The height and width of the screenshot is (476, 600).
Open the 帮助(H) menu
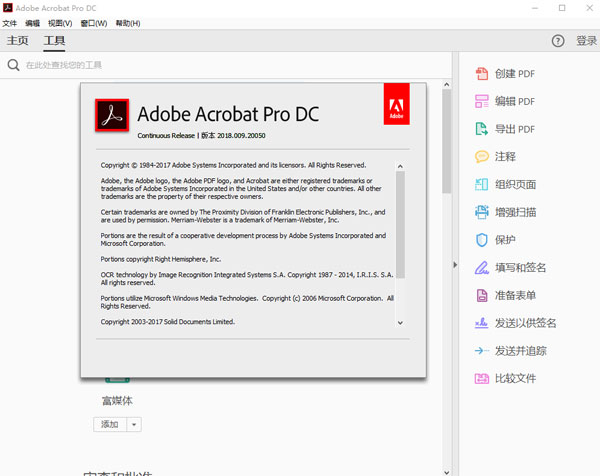tap(128, 23)
